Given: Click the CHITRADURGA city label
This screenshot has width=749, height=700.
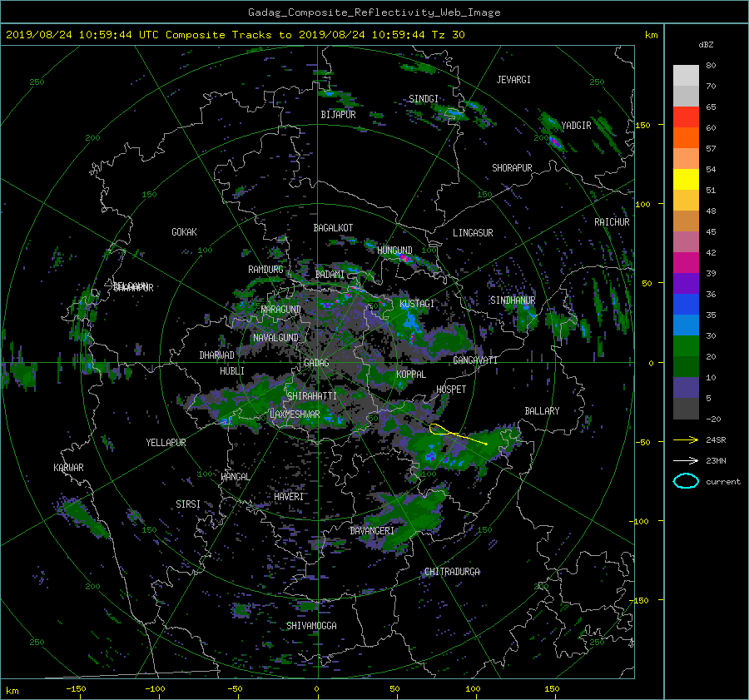Looking at the screenshot, I should 452,572.
